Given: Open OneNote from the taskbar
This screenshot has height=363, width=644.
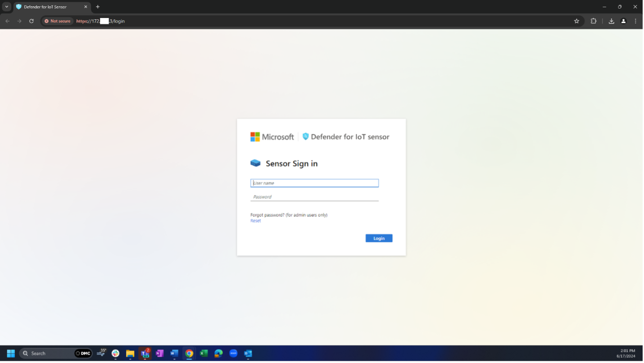Looking at the screenshot, I should [159, 354].
